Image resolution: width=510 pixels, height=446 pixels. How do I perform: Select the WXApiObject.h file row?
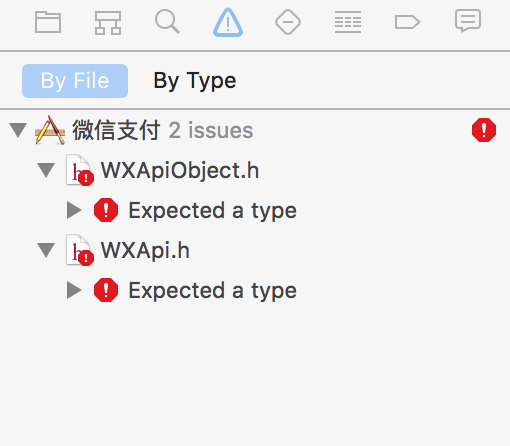(x=255, y=170)
